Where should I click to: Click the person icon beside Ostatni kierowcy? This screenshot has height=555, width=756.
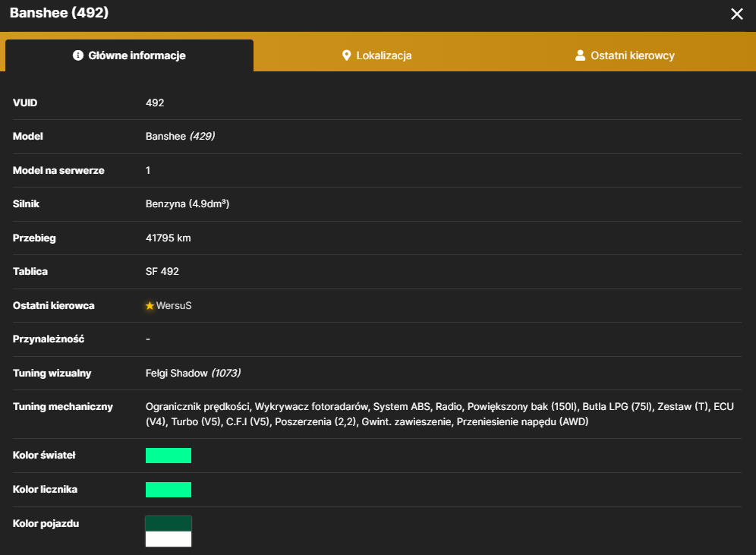(580, 55)
